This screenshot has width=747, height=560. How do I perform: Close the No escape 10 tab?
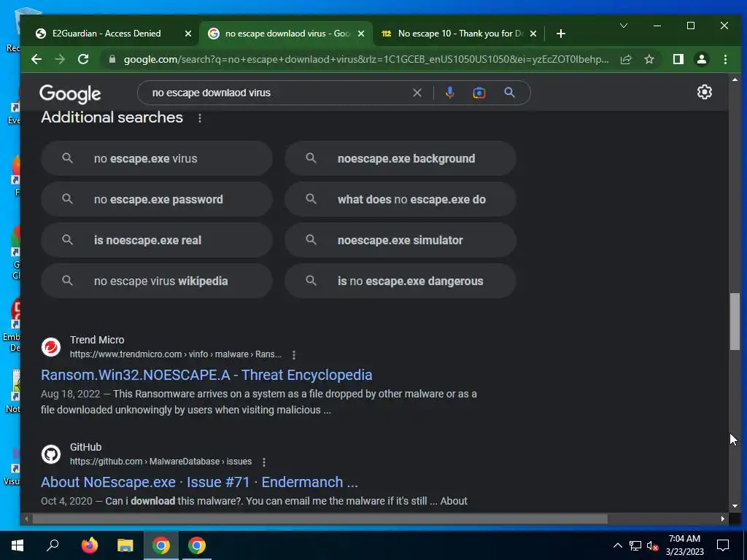[533, 34]
